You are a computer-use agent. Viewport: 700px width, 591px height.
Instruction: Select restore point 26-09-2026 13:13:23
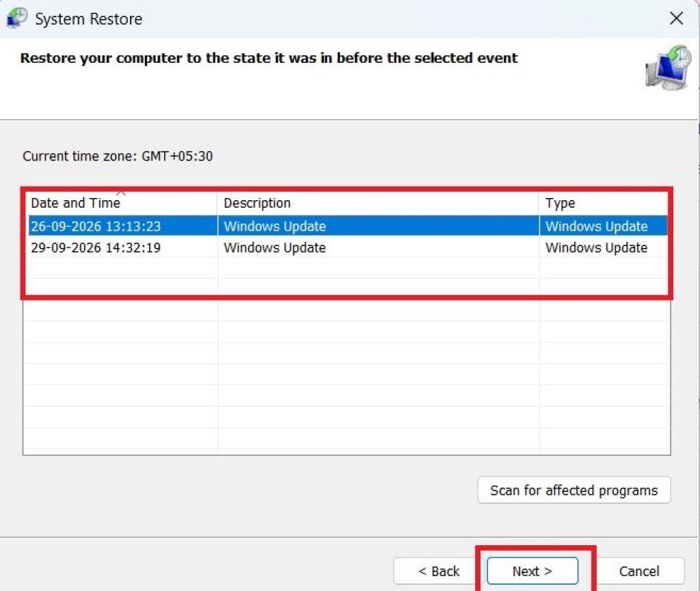(x=348, y=226)
